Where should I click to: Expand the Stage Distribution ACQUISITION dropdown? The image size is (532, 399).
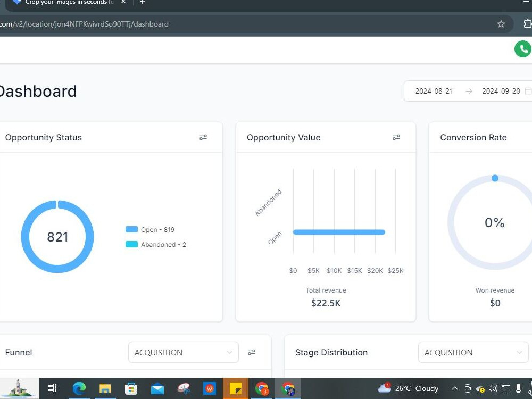(473, 353)
